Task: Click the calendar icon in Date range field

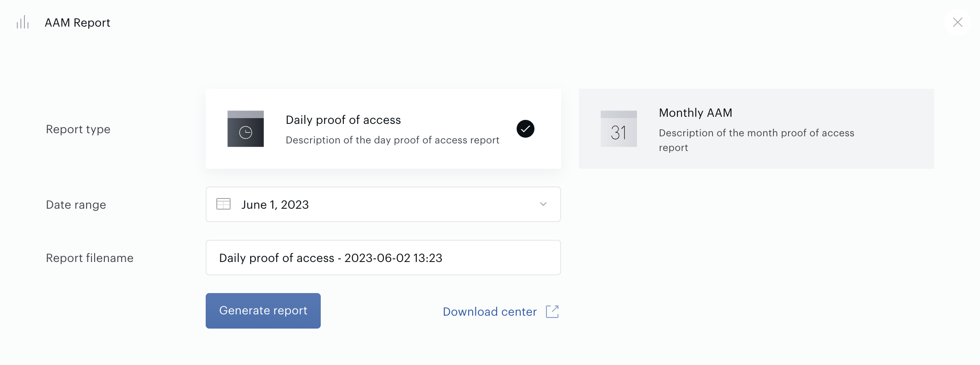Action: [223, 204]
